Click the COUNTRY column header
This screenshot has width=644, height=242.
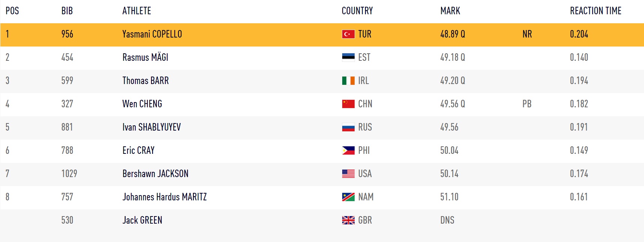click(x=357, y=11)
